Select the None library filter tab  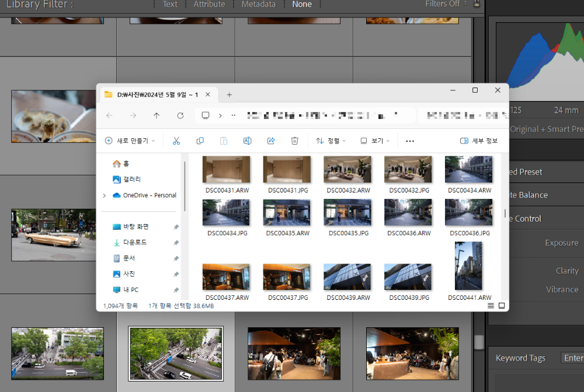[x=302, y=4]
